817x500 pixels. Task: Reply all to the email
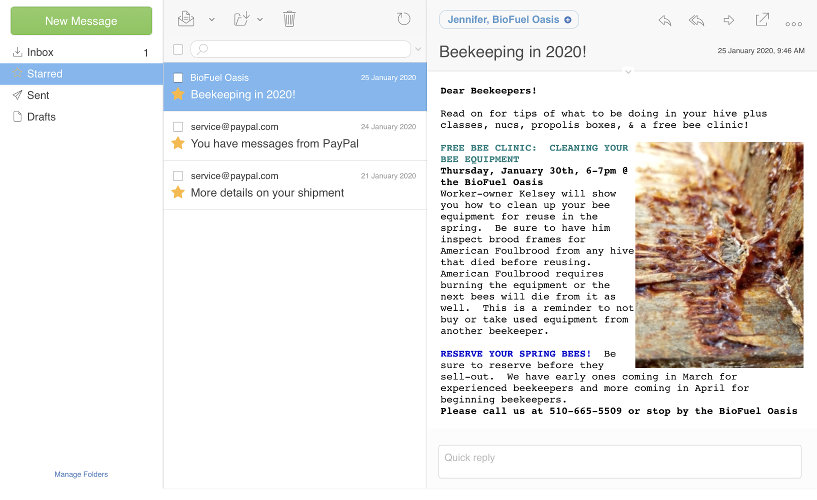tap(697, 20)
